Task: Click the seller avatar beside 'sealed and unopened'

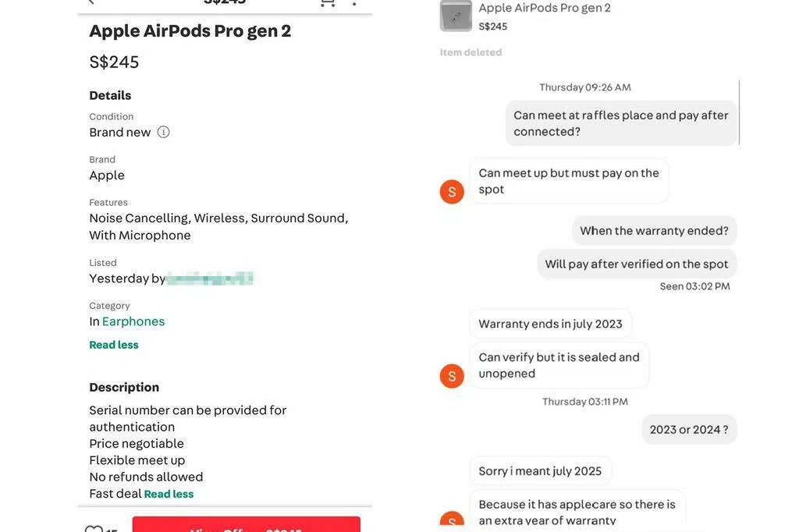Action: (x=452, y=376)
